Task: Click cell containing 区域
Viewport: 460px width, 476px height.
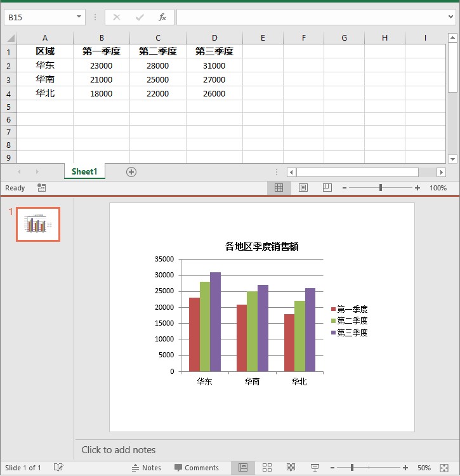Action: point(45,51)
